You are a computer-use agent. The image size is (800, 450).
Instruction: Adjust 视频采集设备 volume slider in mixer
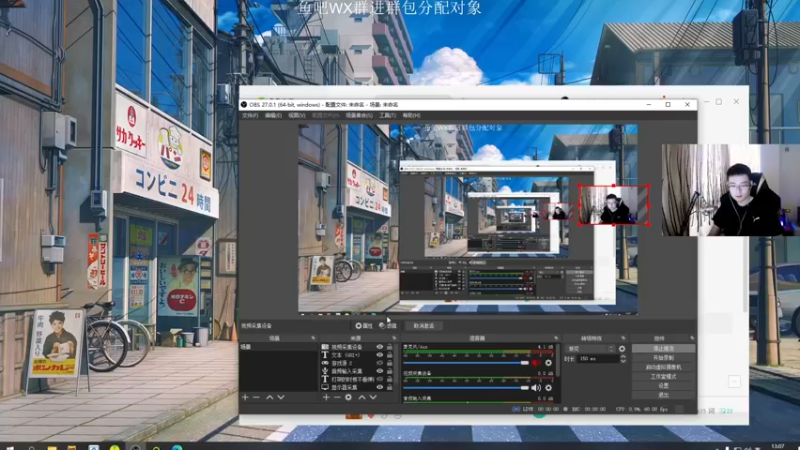[466, 388]
